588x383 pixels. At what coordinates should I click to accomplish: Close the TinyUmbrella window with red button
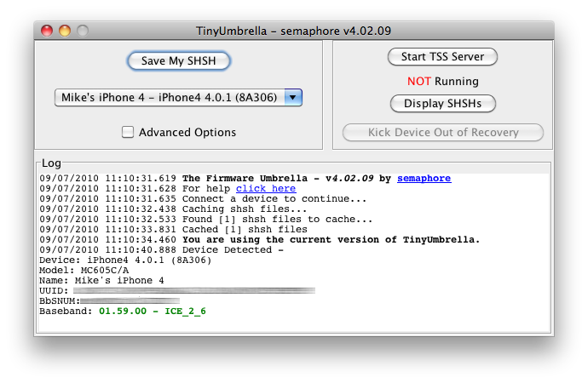point(47,31)
